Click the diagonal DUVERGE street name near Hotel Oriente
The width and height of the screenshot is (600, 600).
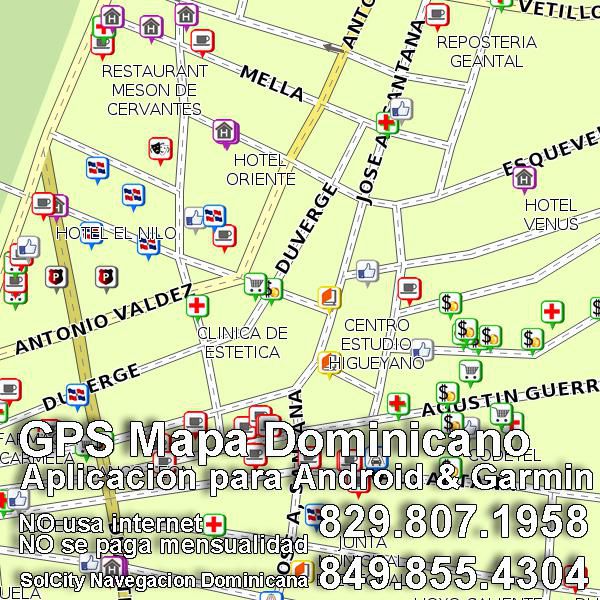point(306,228)
